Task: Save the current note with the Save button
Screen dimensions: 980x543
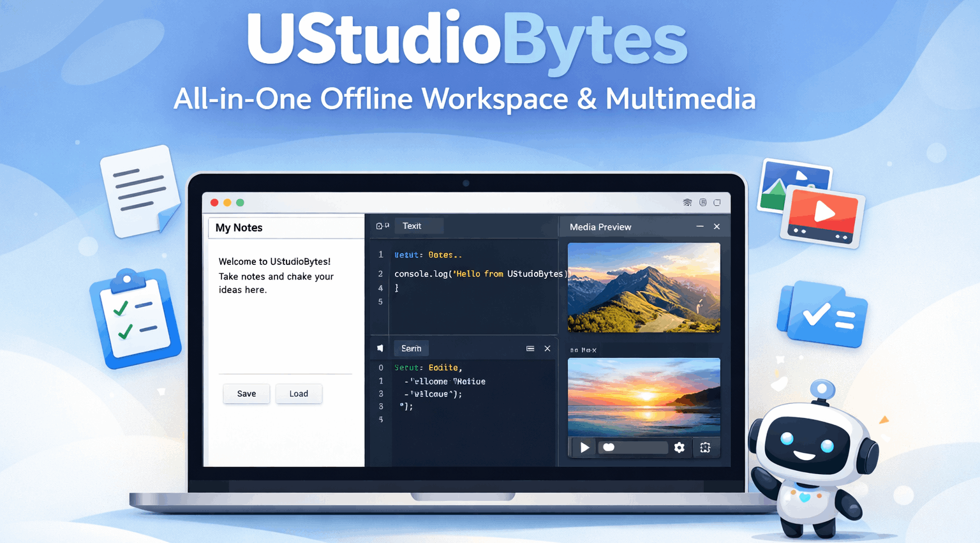Action: coord(246,394)
